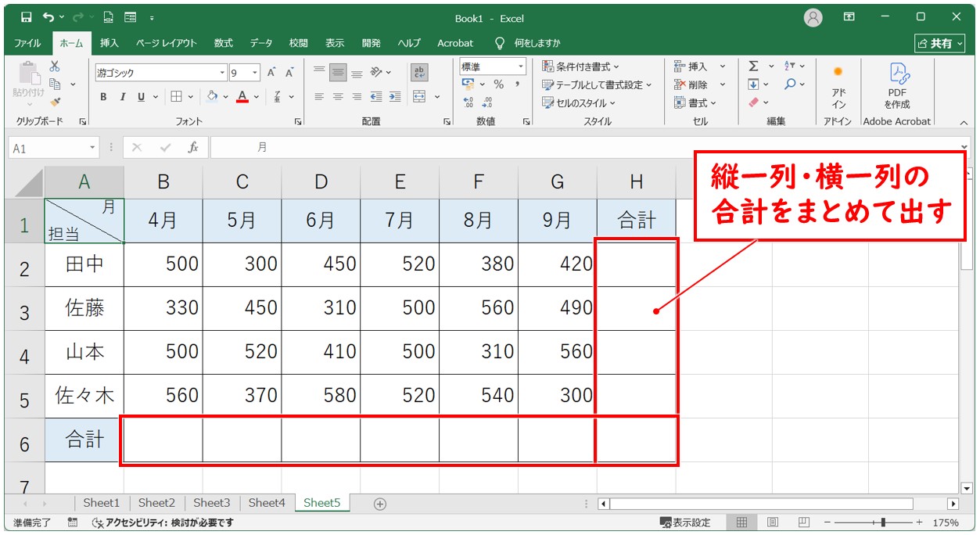Image resolution: width=980 pixels, height=535 pixels.
Task: Click the Find magnifier icon in 編集 group
Action: pyautogui.click(x=790, y=84)
